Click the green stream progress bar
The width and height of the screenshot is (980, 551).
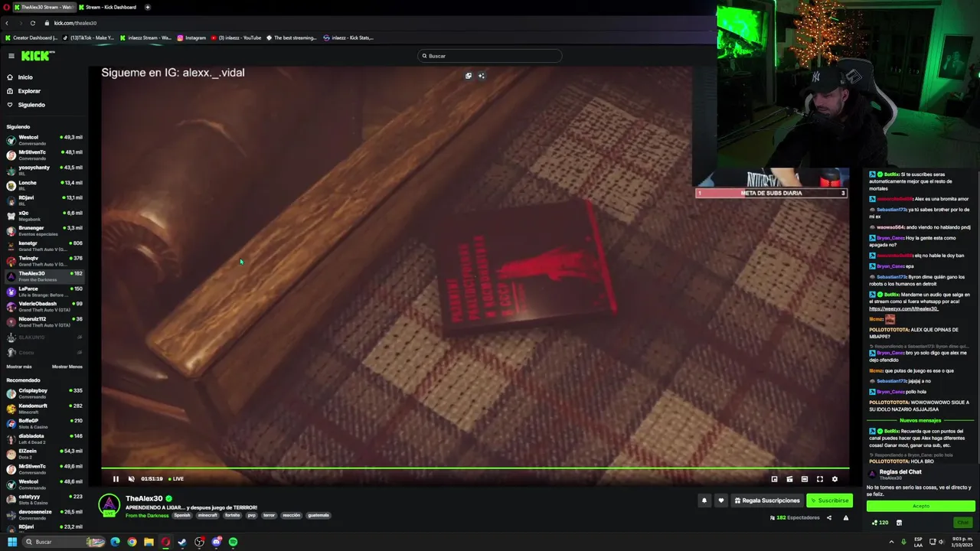click(475, 468)
